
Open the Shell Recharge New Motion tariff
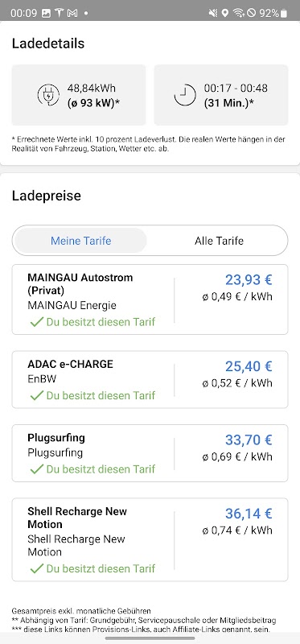(x=150, y=539)
